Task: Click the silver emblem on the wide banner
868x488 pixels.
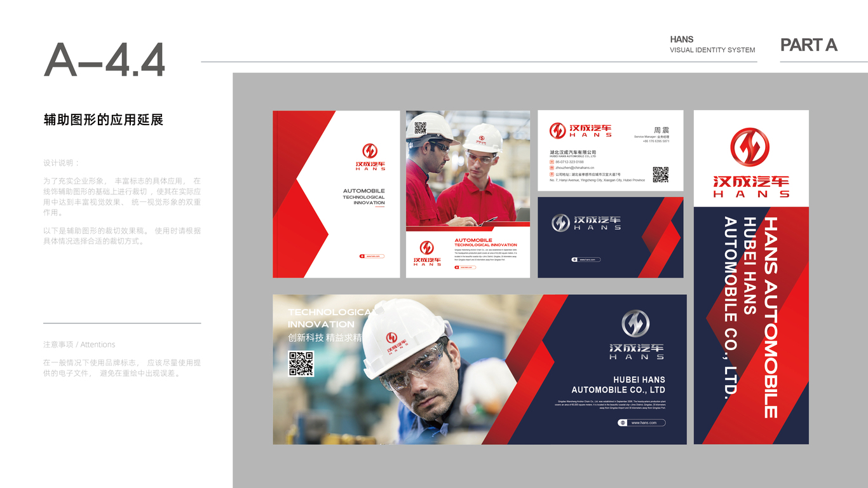Action: click(x=635, y=323)
